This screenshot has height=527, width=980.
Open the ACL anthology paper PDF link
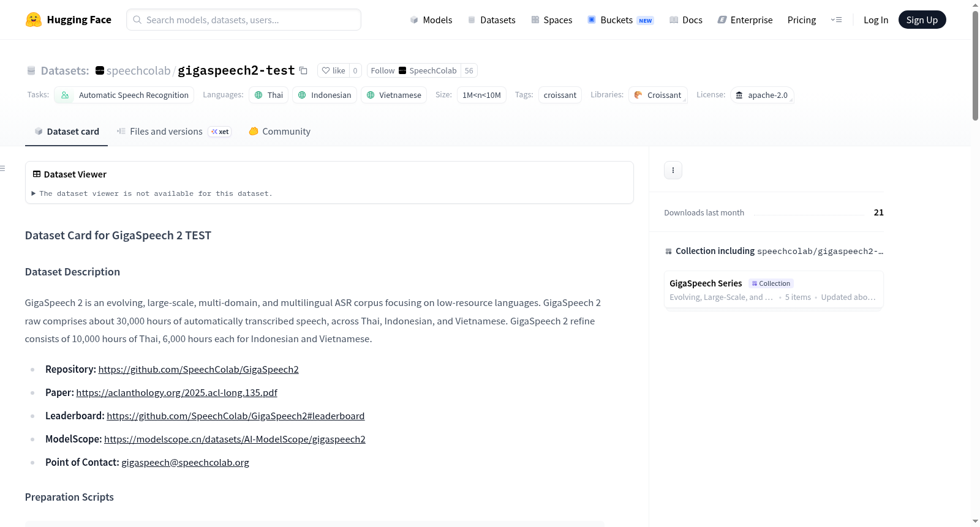pos(177,393)
